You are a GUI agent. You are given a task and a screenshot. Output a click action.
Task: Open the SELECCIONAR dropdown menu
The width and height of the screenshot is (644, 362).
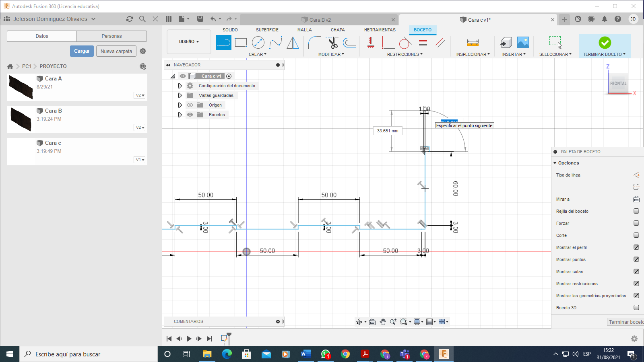coord(555,54)
